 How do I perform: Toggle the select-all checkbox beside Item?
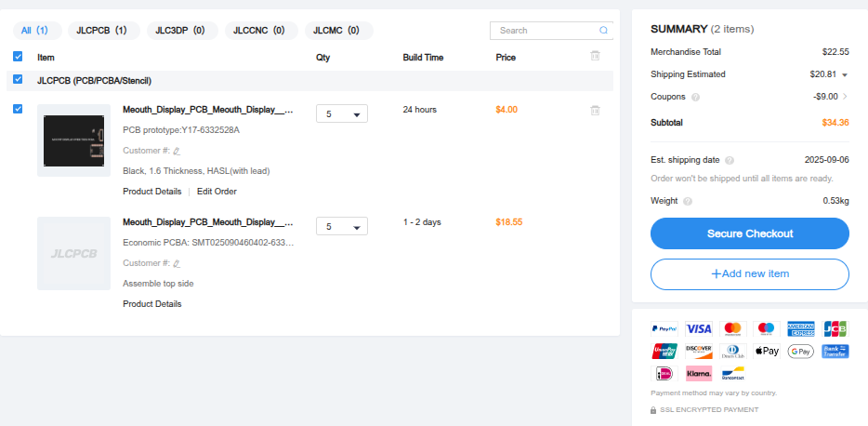point(19,57)
